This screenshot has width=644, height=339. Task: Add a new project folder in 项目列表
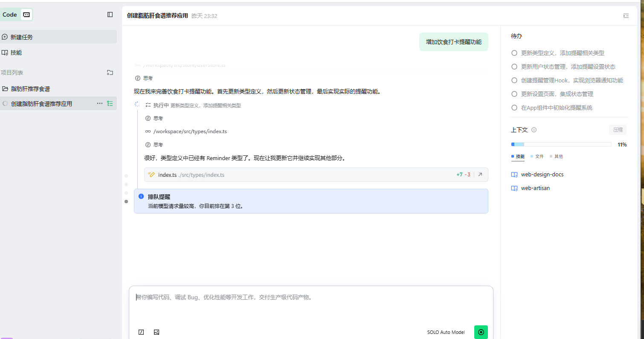[110, 73]
